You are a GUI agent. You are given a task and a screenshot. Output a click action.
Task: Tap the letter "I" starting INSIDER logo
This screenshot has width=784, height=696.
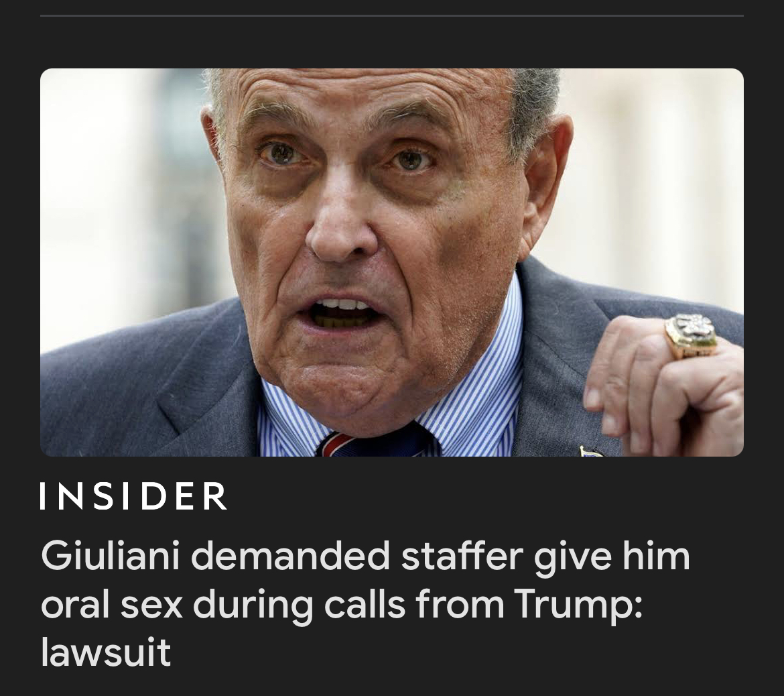43,496
